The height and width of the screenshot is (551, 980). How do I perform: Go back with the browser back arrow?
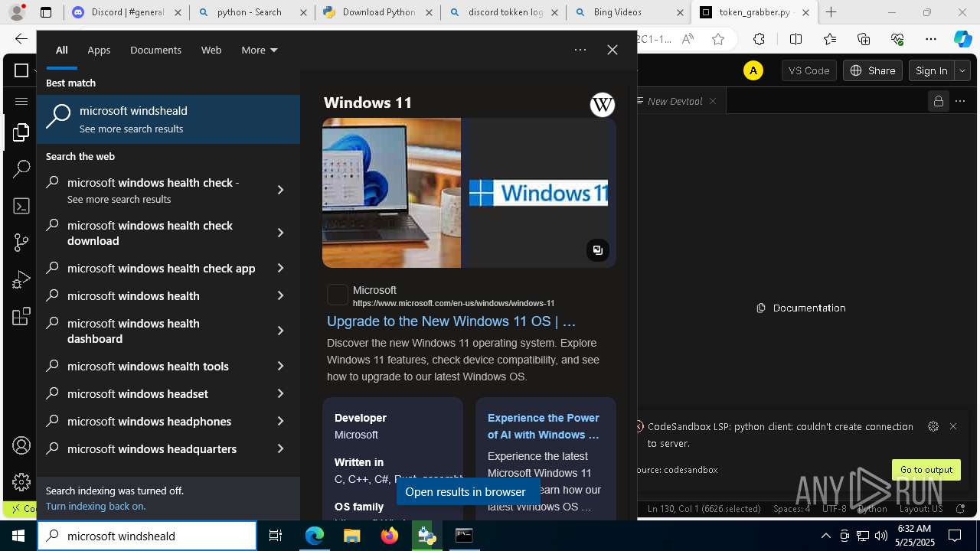[21, 39]
